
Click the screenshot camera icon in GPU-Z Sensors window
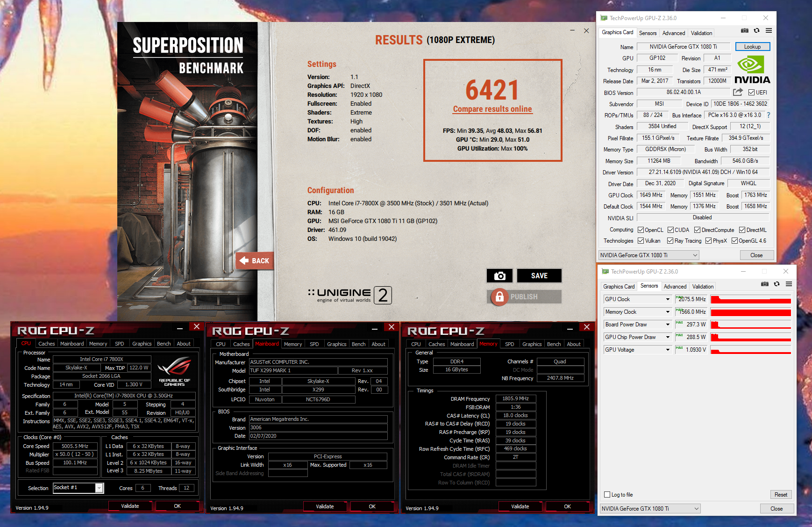(765, 284)
